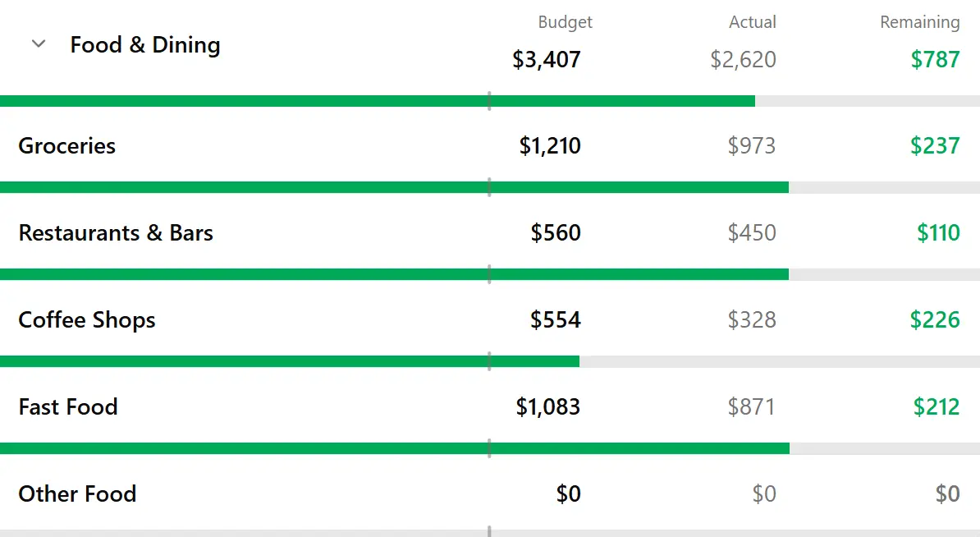
Task: Click the Remaining column header
Action: click(920, 22)
